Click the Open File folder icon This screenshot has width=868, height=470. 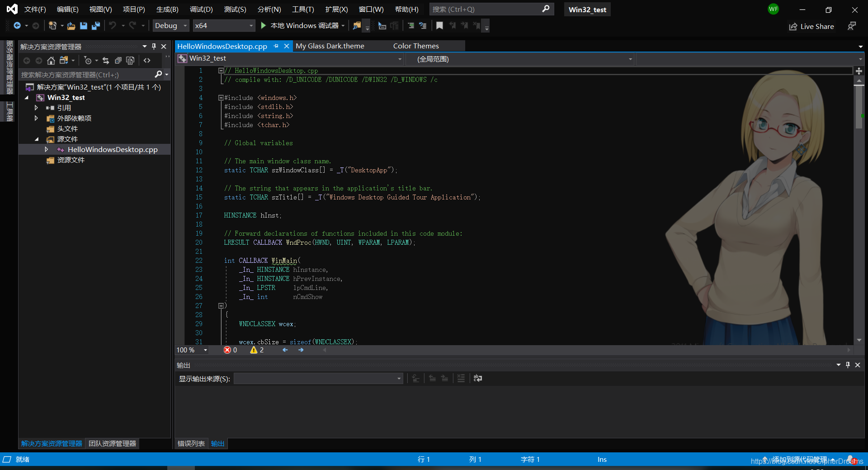[x=71, y=26]
